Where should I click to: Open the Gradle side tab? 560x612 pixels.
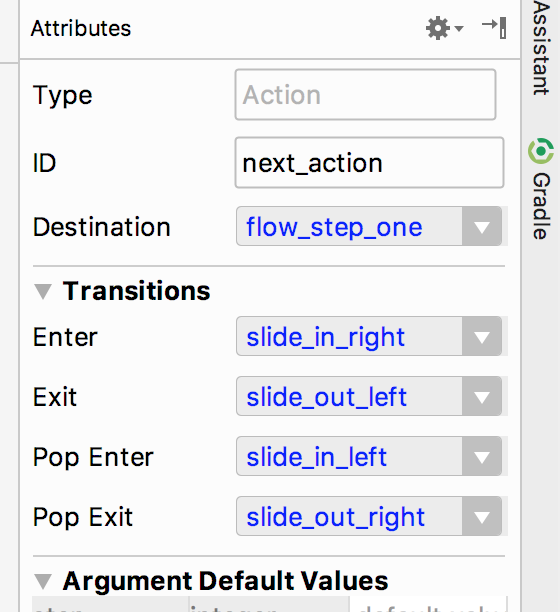[542, 189]
